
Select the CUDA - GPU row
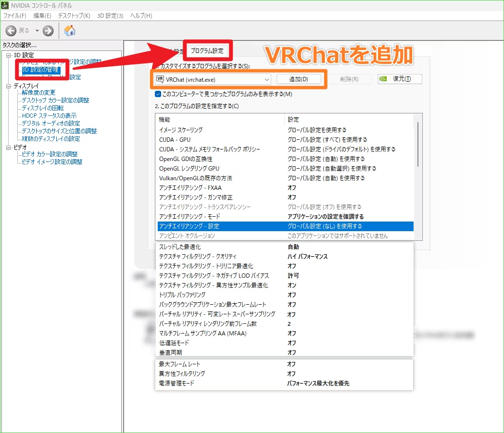[x=286, y=140]
